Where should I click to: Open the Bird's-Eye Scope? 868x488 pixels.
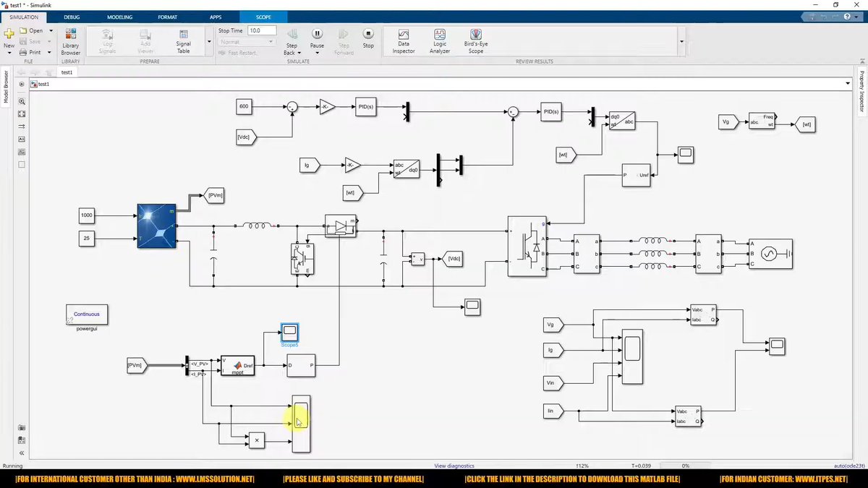click(x=476, y=41)
